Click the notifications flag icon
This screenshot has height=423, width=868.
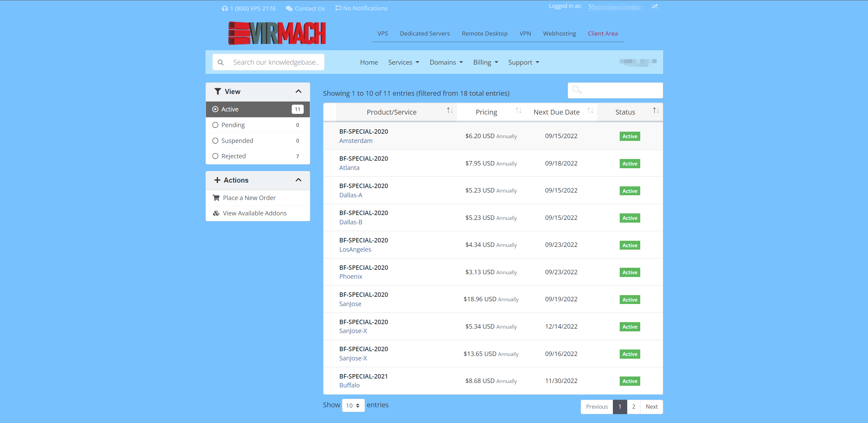pyautogui.click(x=338, y=8)
